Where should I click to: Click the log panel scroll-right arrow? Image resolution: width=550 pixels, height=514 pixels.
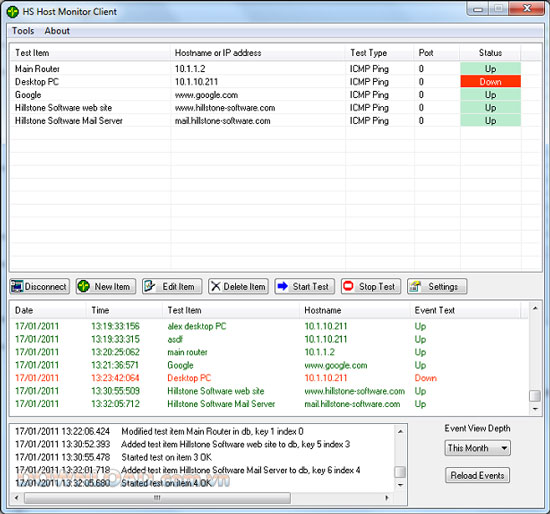coord(387,498)
